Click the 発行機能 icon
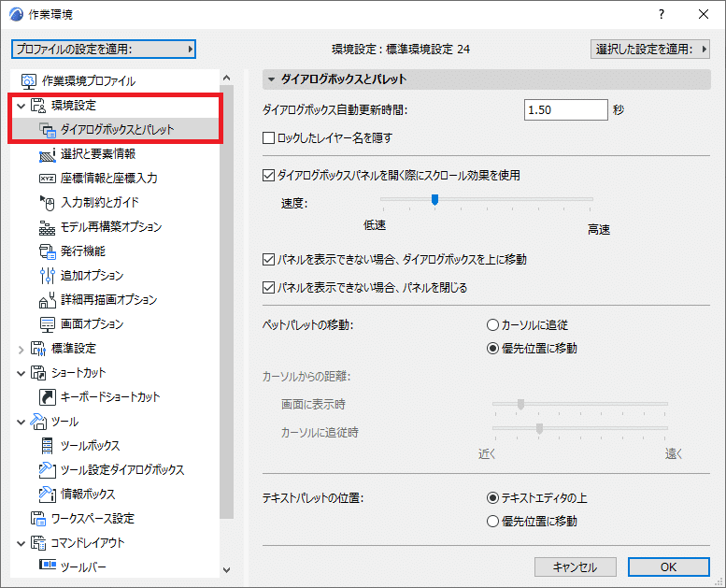The width and height of the screenshot is (726, 588). [48, 251]
